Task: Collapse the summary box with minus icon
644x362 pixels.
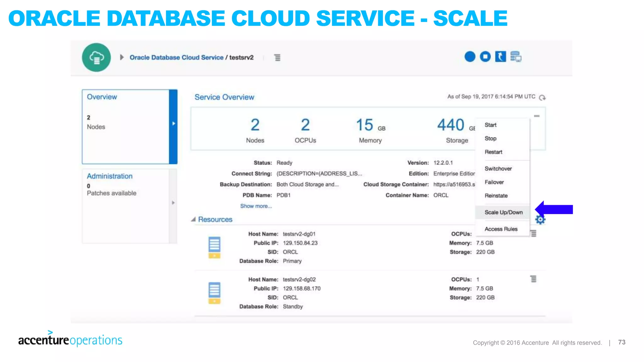Action: (x=537, y=116)
